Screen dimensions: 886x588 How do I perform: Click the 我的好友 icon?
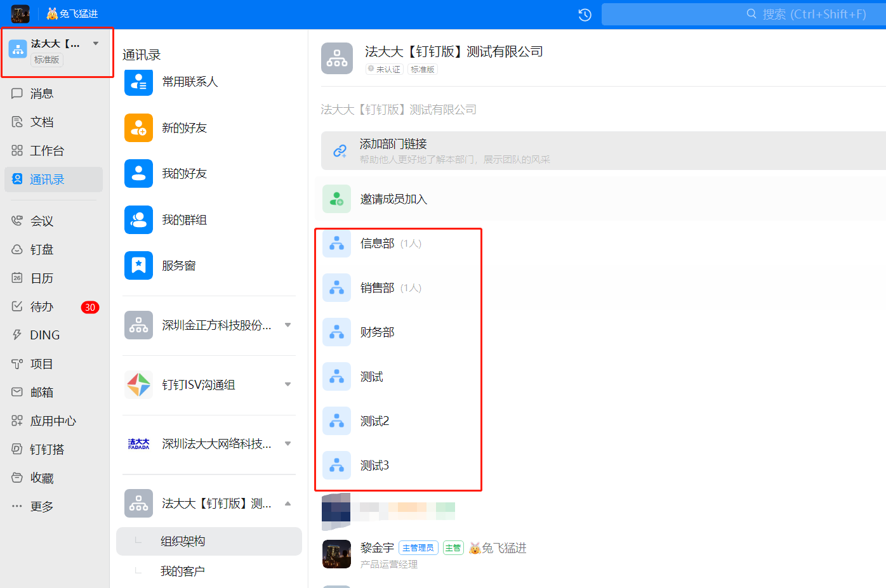138,173
